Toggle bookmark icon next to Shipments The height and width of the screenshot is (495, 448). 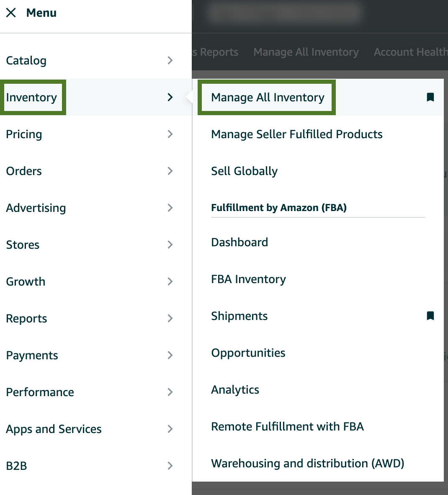[430, 316]
